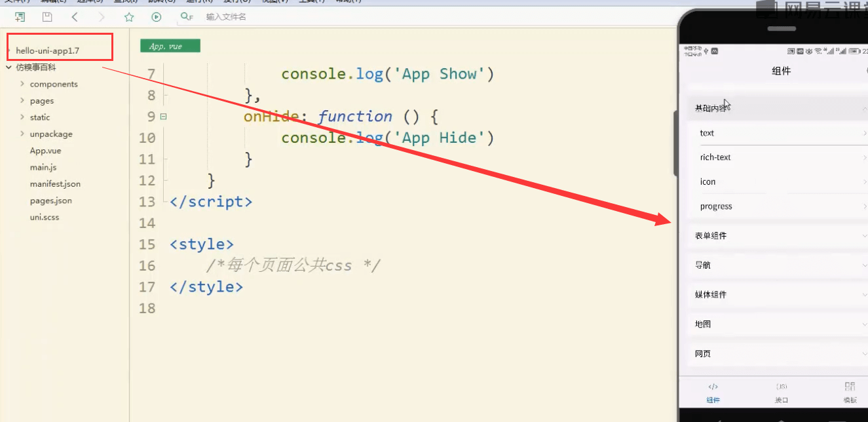Viewport: 868px width, 422px height.
Task: Expand the static folder arrow
Action: pos(22,117)
